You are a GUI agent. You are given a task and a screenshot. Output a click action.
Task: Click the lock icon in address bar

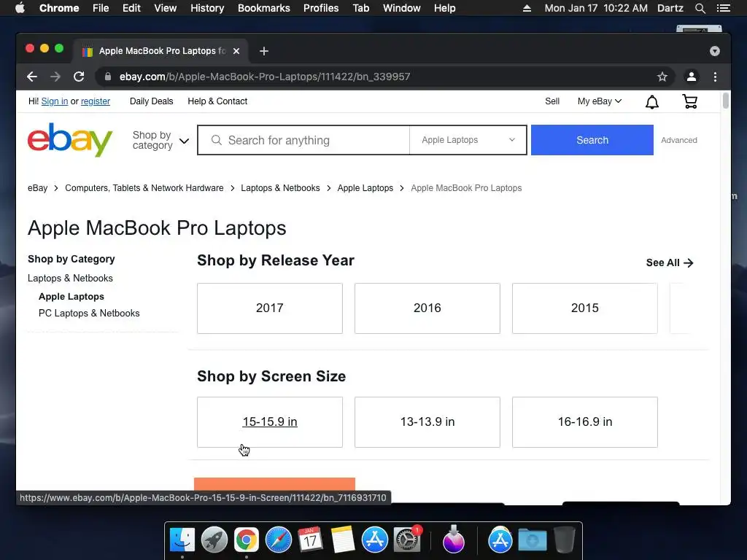(x=108, y=77)
